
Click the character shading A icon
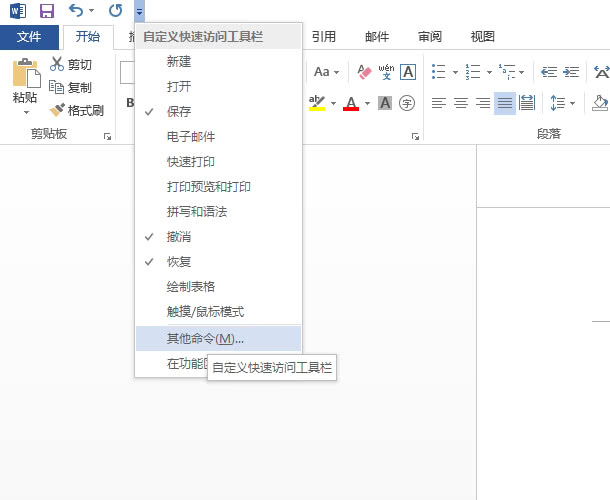point(385,103)
